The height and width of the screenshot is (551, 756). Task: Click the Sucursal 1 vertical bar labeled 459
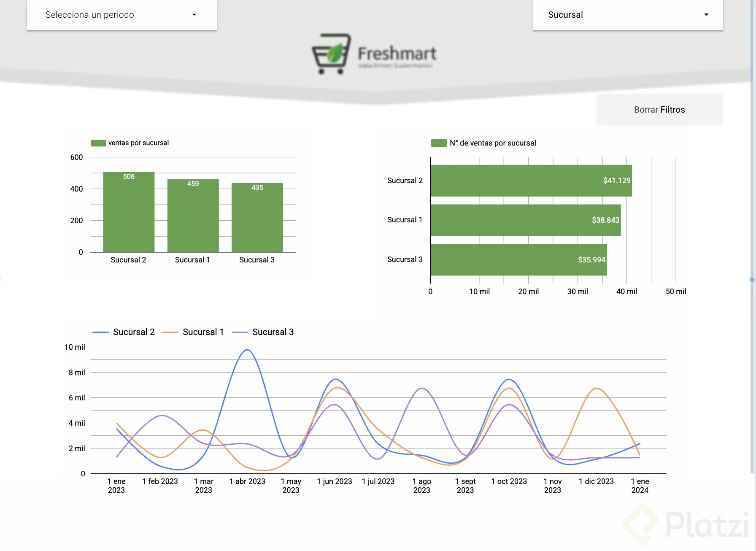[x=193, y=216]
